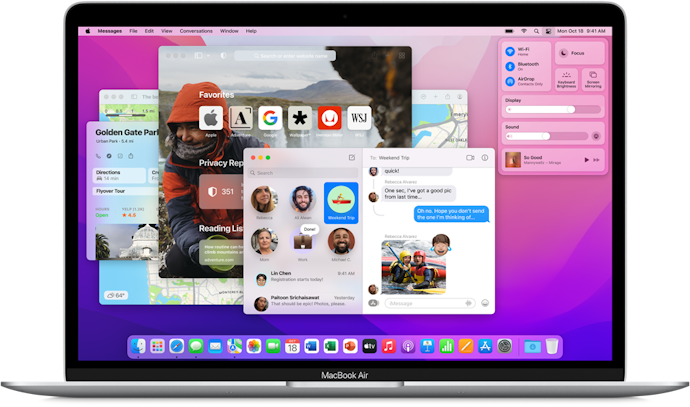
Task: Open System Preferences from the Dock
Action: (504, 346)
